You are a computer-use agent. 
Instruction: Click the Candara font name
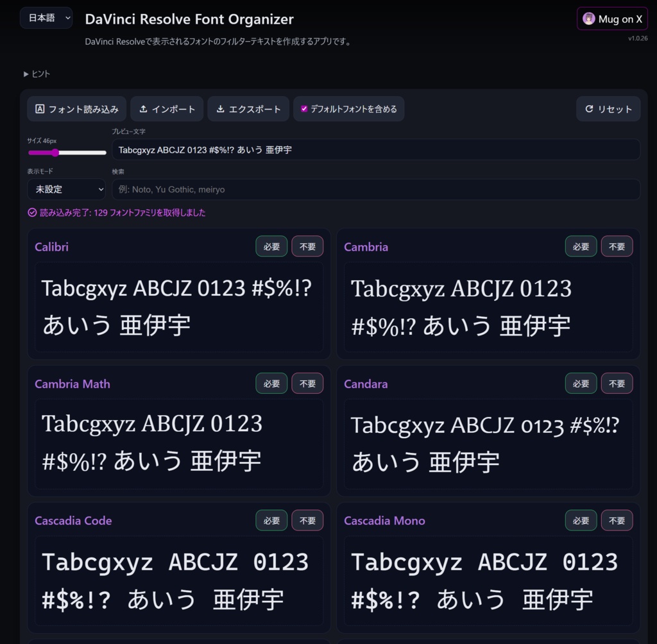(x=366, y=384)
